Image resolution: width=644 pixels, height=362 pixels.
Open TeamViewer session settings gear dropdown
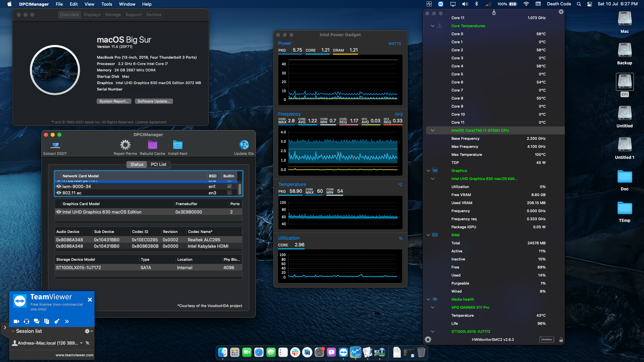tap(89, 331)
